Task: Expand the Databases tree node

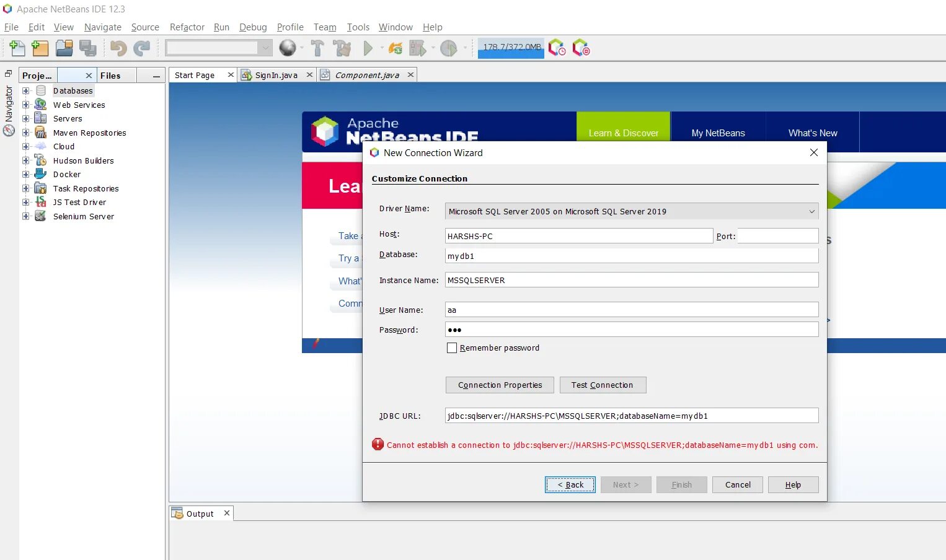Action: click(26, 90)
